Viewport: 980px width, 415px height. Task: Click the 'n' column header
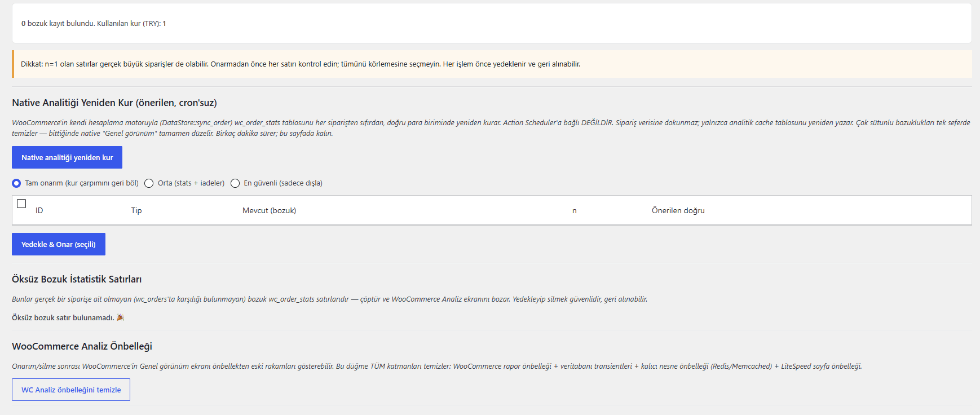click(x=575, y=211)
